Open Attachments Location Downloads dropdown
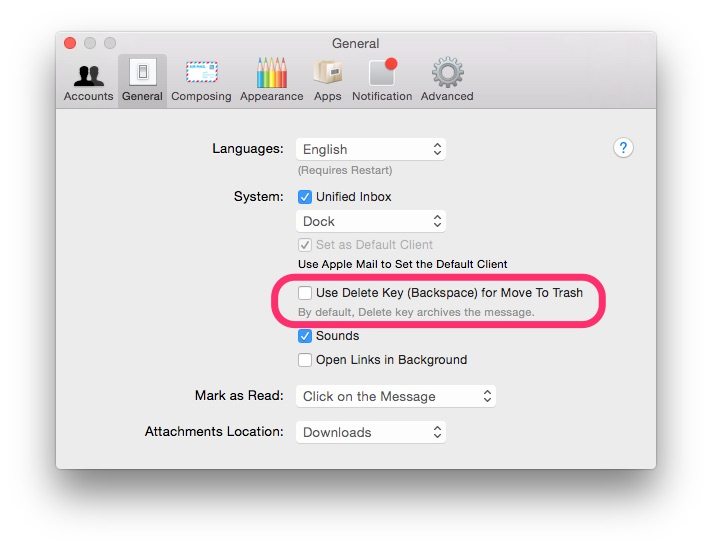Image resolution: width=712 pixels, height=549 pixels. tap(371, 432)
